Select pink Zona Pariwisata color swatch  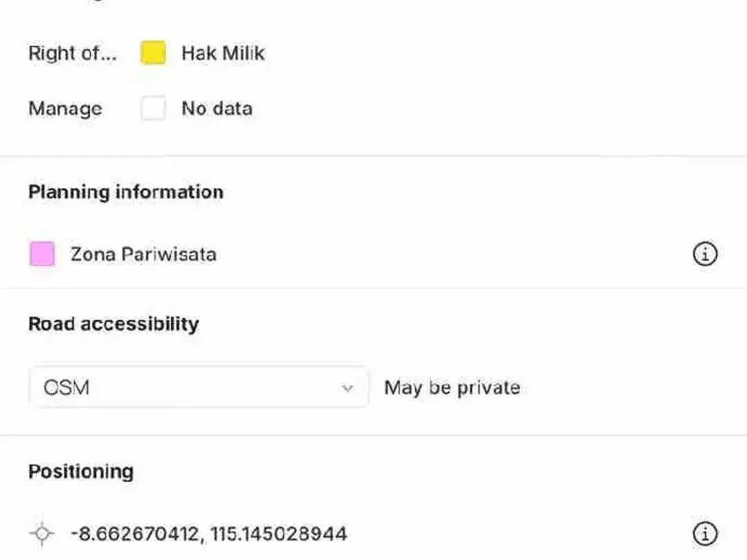(42, 254)
